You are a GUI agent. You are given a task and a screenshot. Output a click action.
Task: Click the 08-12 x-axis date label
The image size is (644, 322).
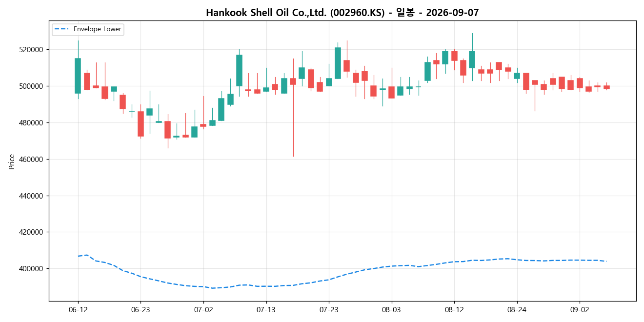454,309
